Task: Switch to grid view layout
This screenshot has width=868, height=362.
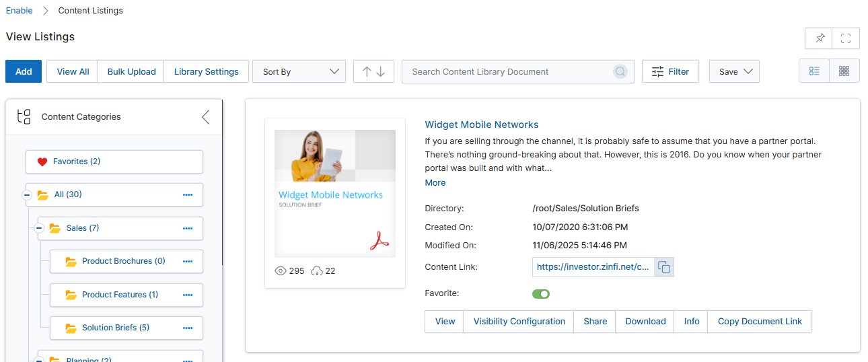Action: [x=844, y=71]
